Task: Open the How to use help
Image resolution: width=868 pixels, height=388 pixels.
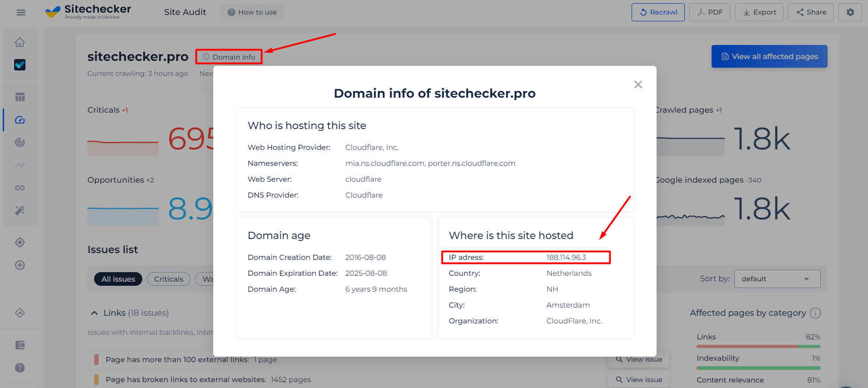Action: pyautogui.click(x=252, y=12)
